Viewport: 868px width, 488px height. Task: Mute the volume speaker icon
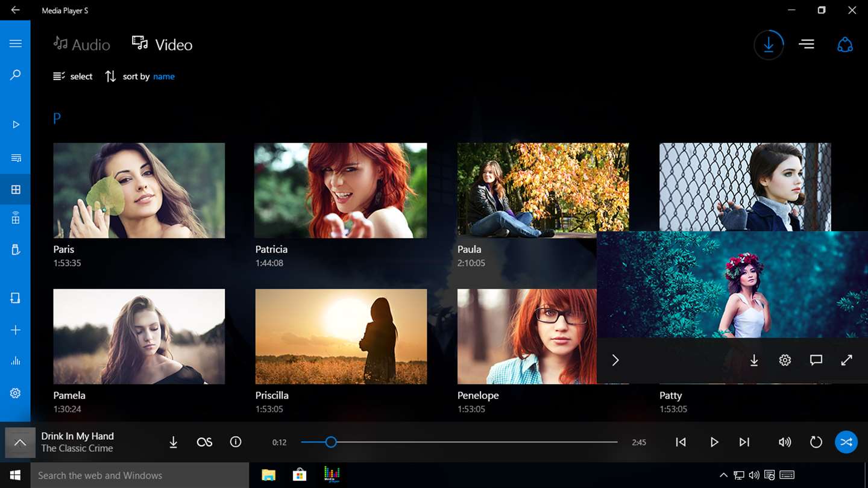(x=784, y=442)
